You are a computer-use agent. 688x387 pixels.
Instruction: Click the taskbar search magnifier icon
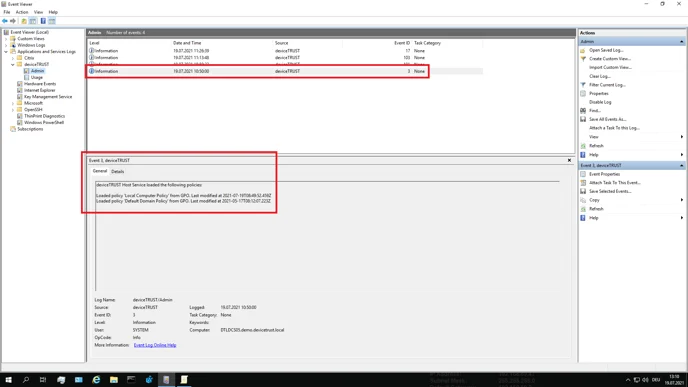click(x=26, y=380)
